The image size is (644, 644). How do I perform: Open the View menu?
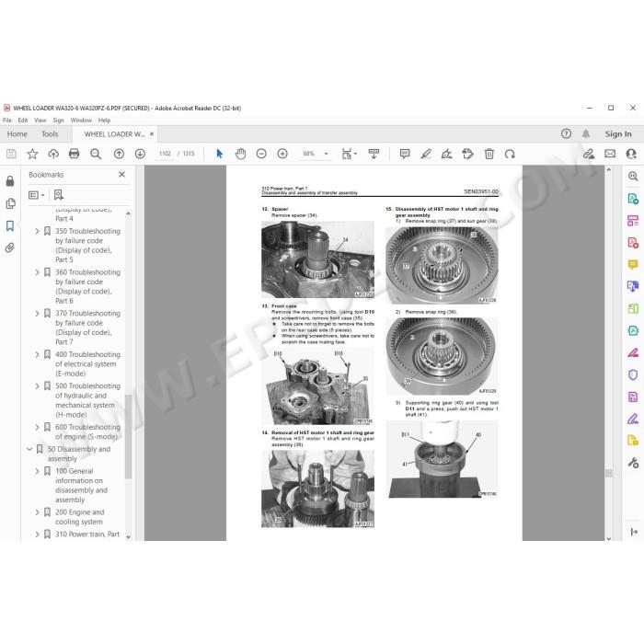coord(40,120)
